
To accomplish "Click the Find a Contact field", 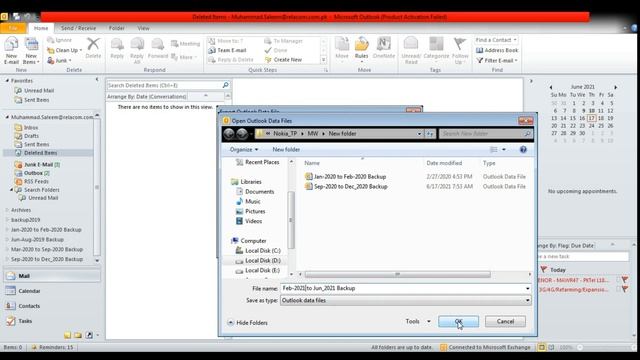I will pyautogui.click(x=496, y=40).
